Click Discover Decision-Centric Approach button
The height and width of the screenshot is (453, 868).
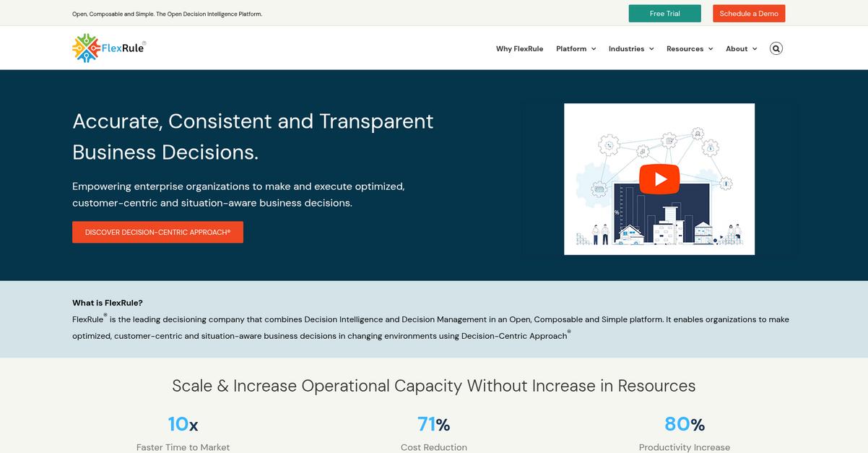pos(157,232)
